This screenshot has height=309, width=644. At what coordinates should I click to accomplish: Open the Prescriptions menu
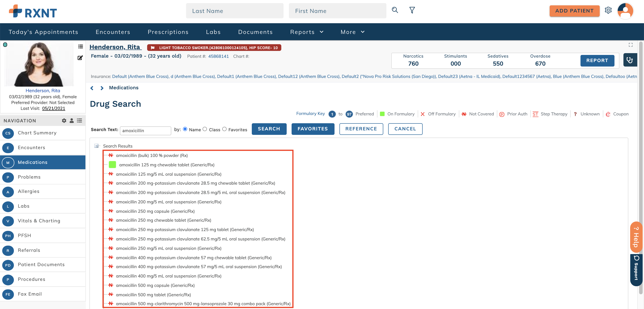[x=168, y=32]
